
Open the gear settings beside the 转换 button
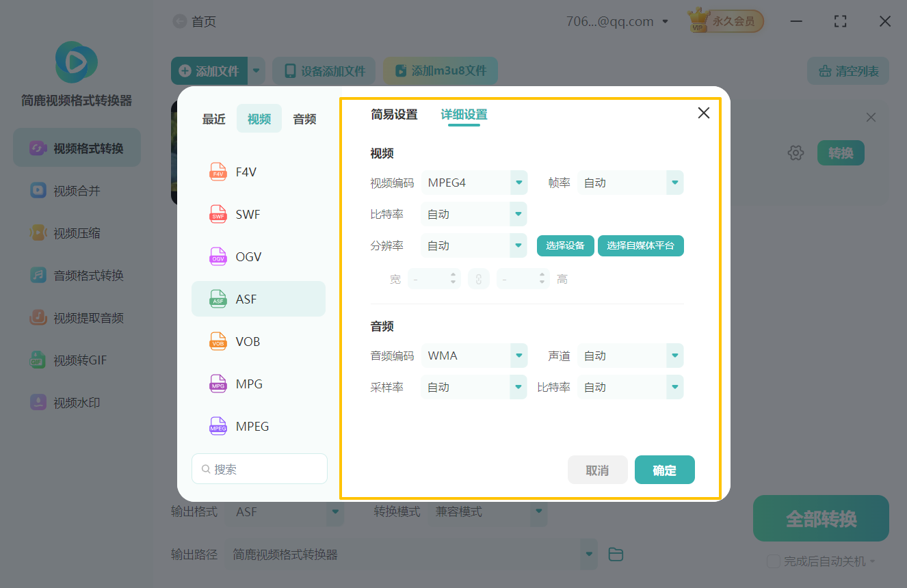(796, 152)
